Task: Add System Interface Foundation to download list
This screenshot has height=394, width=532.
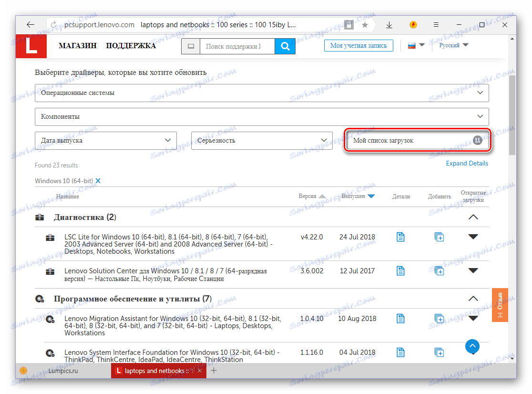Action: (439, 352)
